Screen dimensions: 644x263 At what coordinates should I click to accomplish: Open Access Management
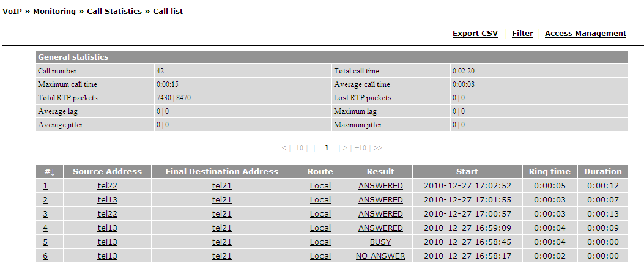pos(585,34)
